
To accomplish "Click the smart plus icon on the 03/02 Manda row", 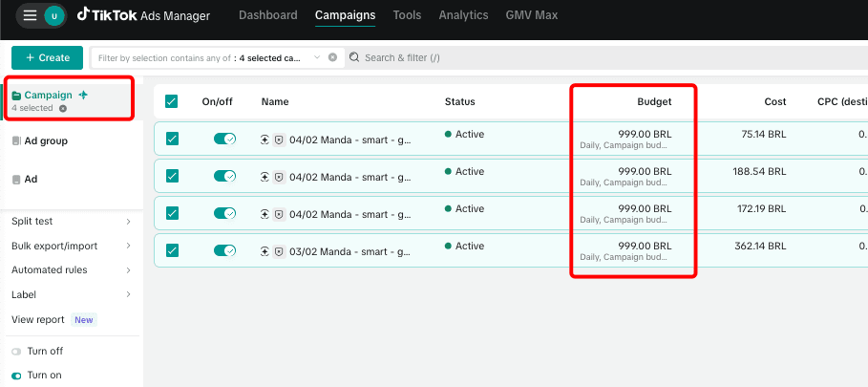I will tap(265, 251).
